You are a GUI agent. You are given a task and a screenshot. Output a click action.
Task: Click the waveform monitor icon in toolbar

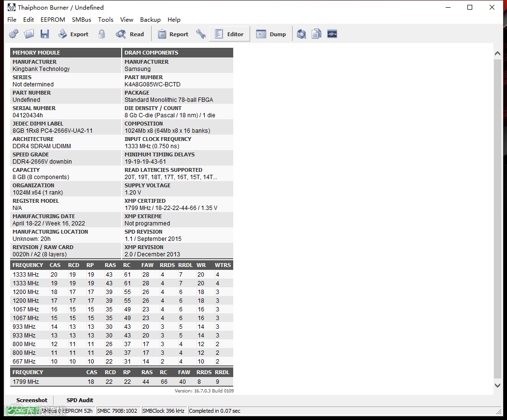332,34
